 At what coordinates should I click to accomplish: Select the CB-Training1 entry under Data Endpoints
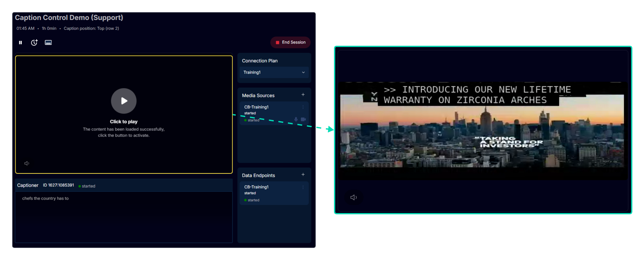[257, 187]
